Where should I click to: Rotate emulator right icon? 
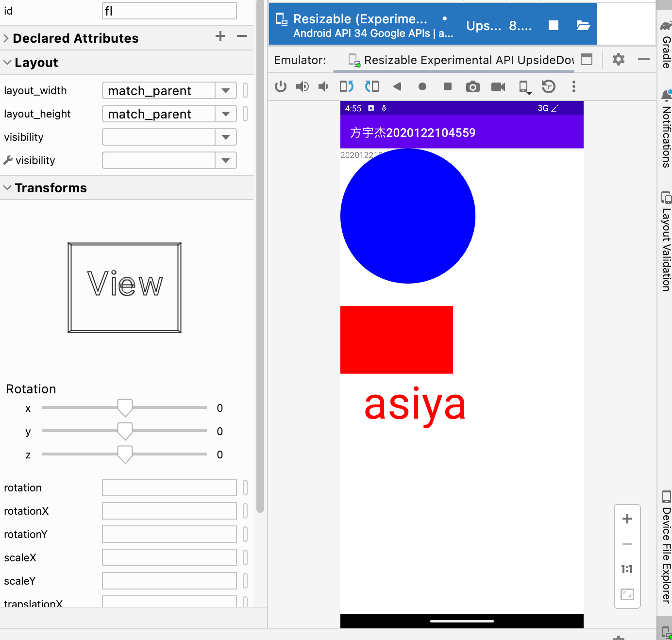coord(372,86)
